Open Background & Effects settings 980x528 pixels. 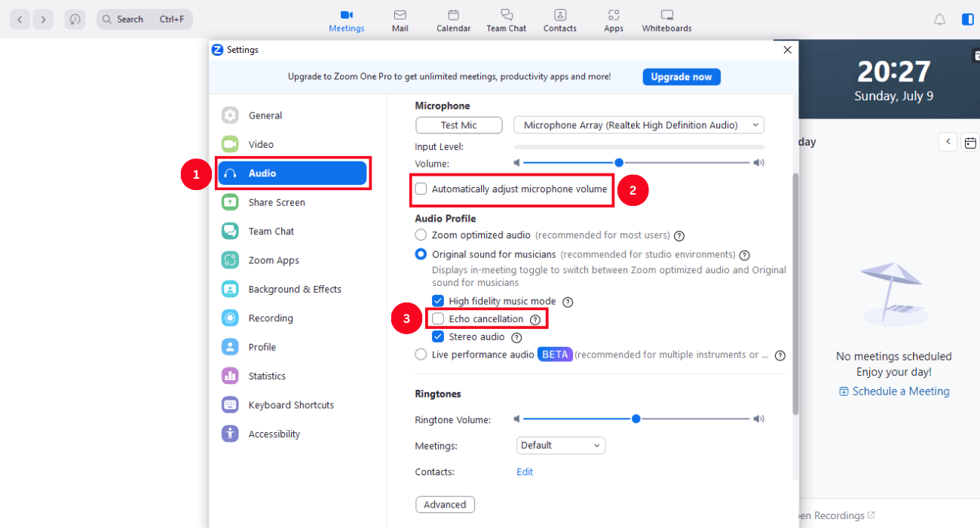click(292, 289)
